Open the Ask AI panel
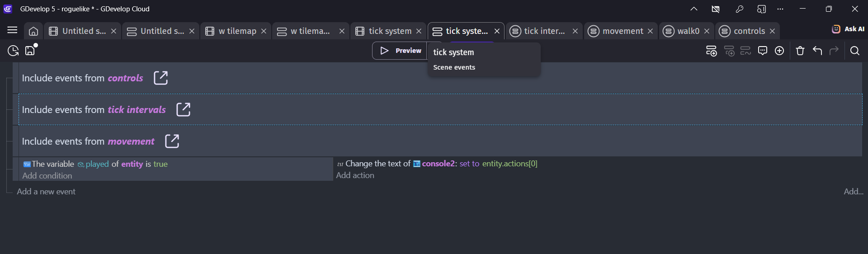 point(848,29)
